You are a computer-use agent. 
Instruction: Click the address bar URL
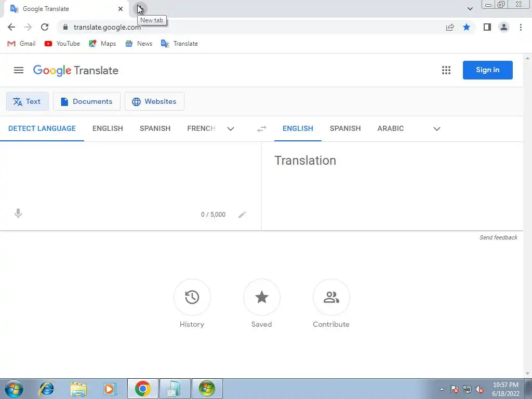(107, 27)
